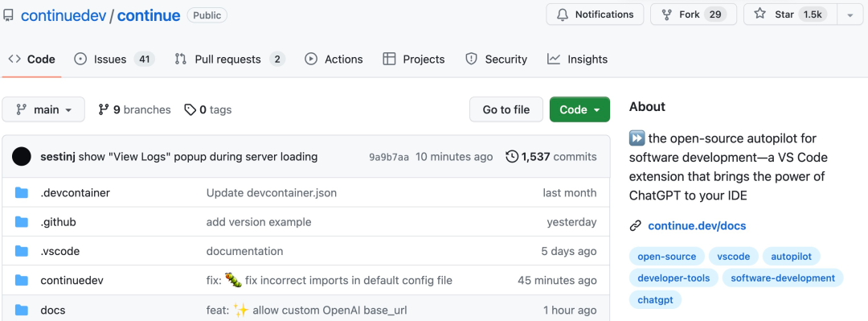Click the 'last month' timestamp for .devcontainer
The image size is (868, 321).
[x=570, y=193]
